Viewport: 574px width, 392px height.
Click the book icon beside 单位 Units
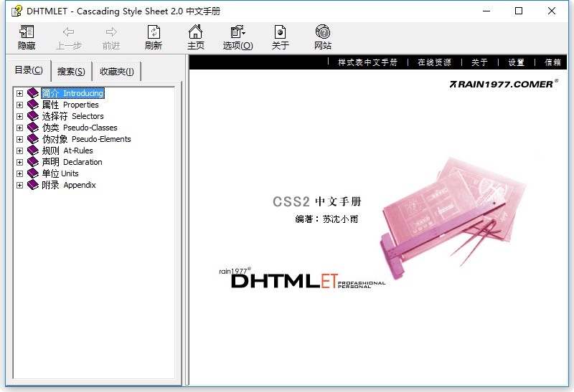click(33, 173)
